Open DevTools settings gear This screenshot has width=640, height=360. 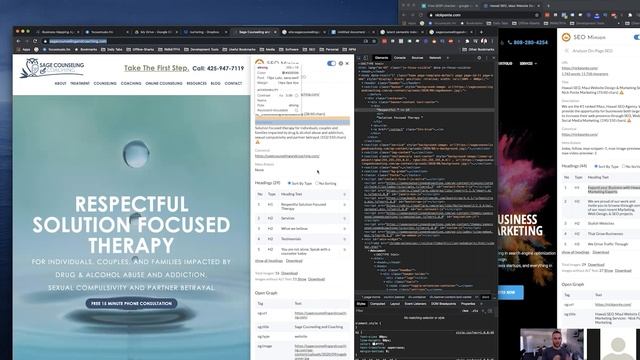(x=479, y=58)
